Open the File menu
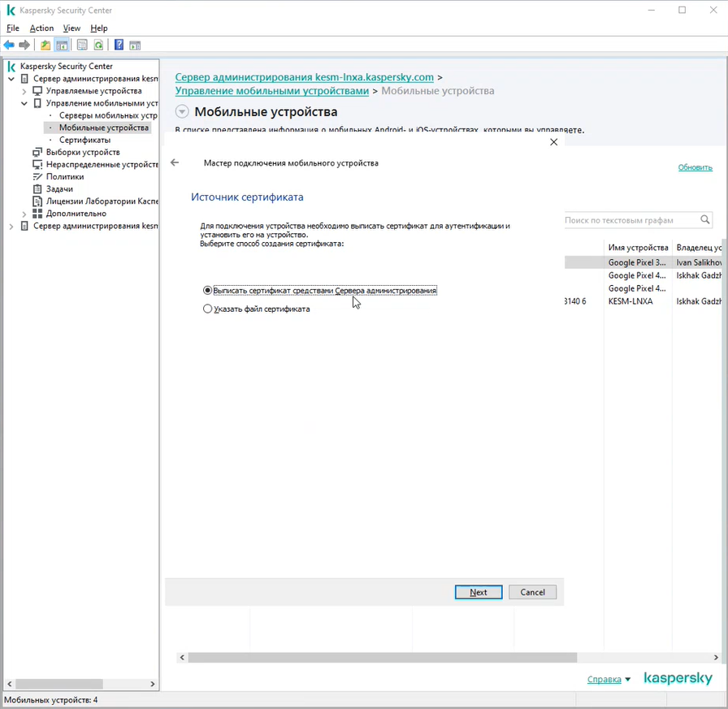This screenshot has width=728, height=709. (12, 28)
